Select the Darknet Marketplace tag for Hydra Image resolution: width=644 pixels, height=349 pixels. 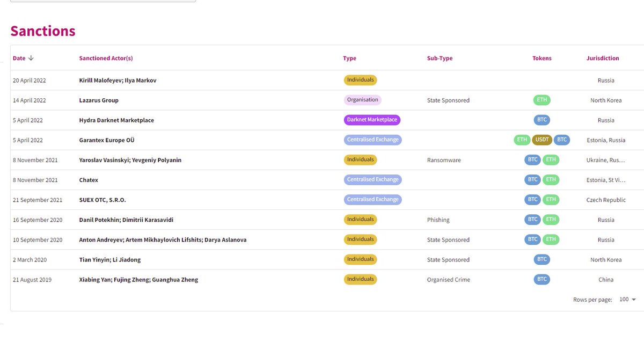click(x=372, y=120)
